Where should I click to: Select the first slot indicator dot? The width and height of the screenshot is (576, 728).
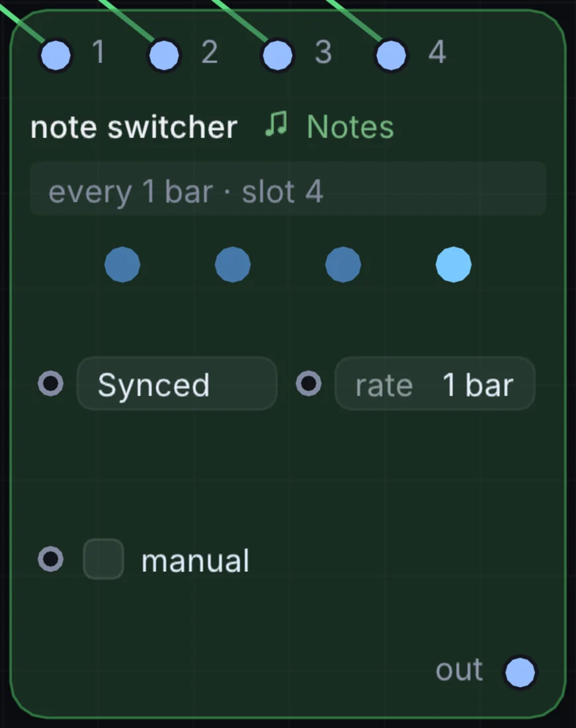(x=122, y=265)
